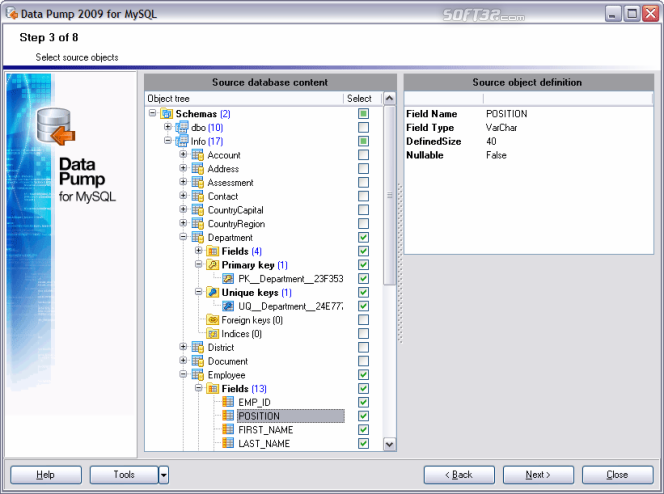The height and width of the screenshot is (494, 664).
Task: Click the UQ__Department unique key icon
Action: [x=228, y=306]
